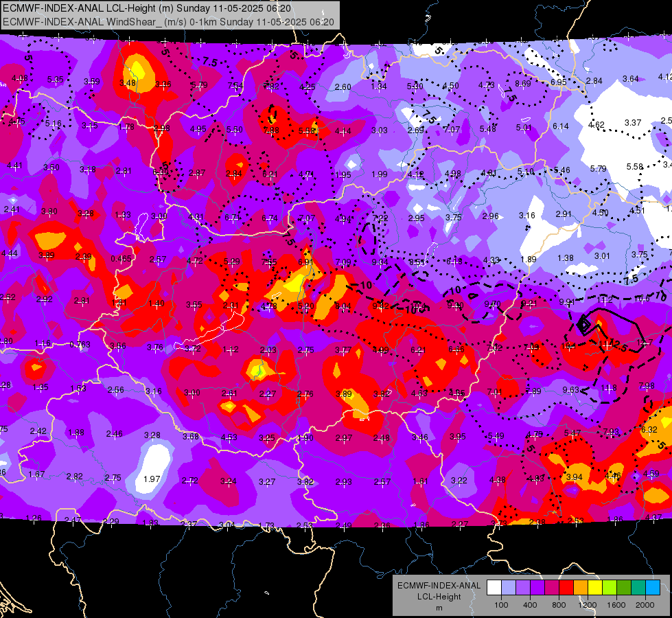Click the shear value 5.29
The height and width of the screenshot is (618, 672).
[232, 261]
